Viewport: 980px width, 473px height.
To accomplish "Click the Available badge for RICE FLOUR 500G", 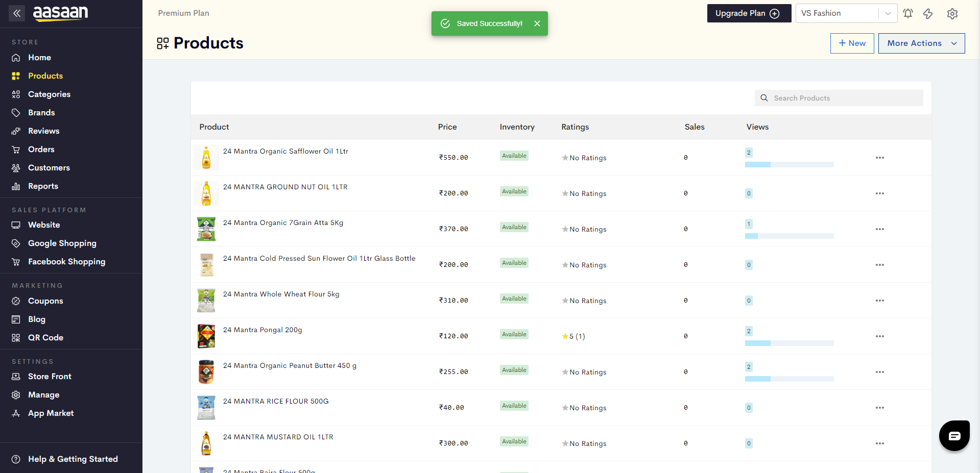I will click(514, 406).
